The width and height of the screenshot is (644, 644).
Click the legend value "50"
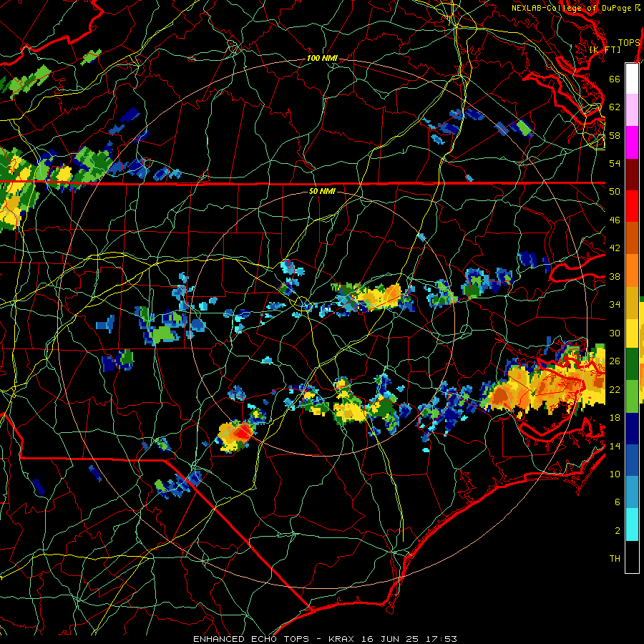click(615, 191)
